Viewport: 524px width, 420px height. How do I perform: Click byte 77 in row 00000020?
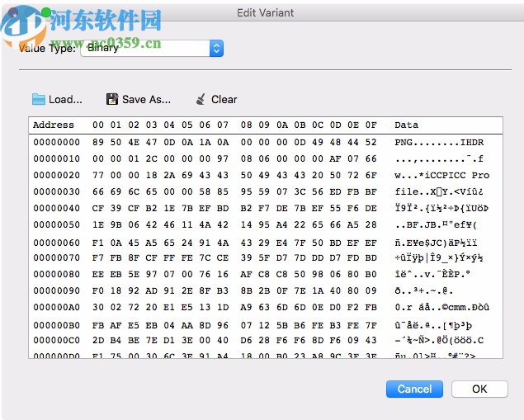point(98,175)
